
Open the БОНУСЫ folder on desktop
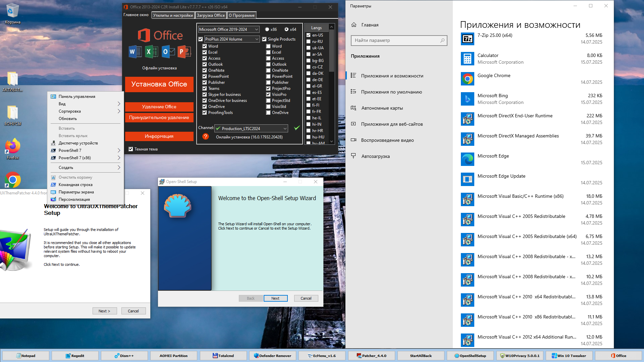[12, 115]
